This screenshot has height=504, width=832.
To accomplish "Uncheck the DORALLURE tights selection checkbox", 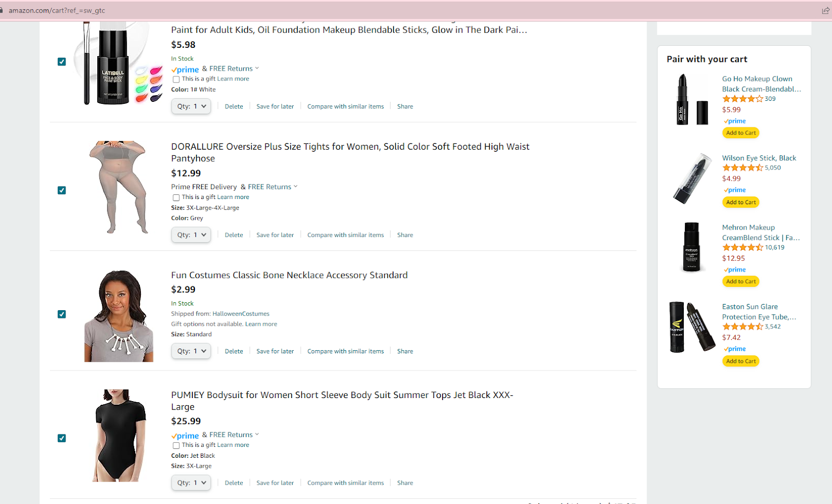I will (62, 190).
